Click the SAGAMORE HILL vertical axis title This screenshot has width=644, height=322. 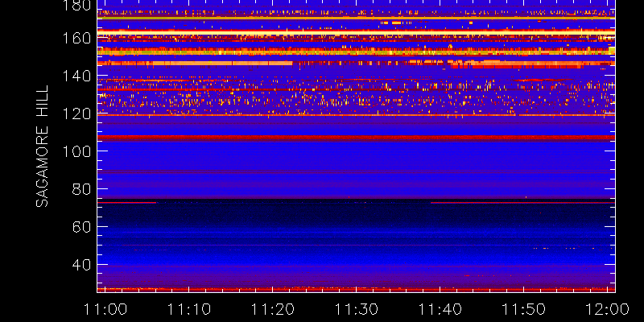[42, 147]
